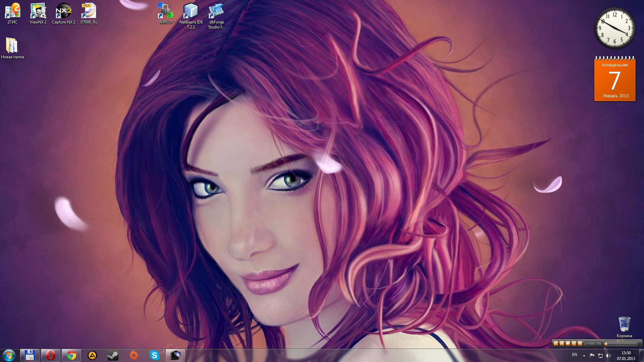The height and width of the screenshot is (362, 644).
Task: Launch Origin from the taskbar
Action: tap(134, 355)
